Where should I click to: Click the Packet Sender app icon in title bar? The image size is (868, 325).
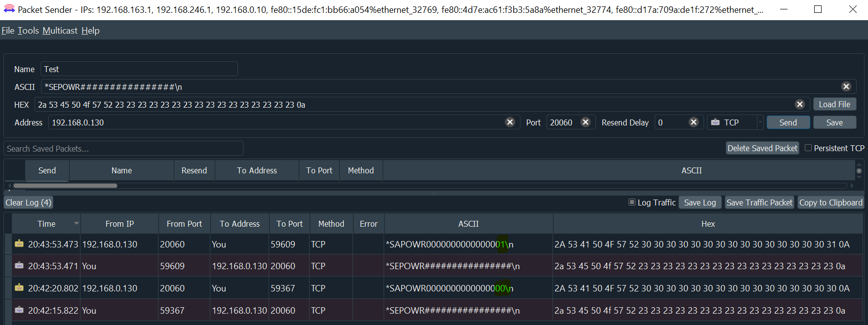click(x=9, y=9)
